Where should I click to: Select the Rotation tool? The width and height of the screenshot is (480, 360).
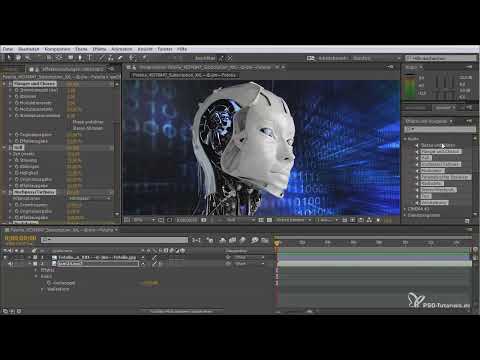tap(39, 58)
